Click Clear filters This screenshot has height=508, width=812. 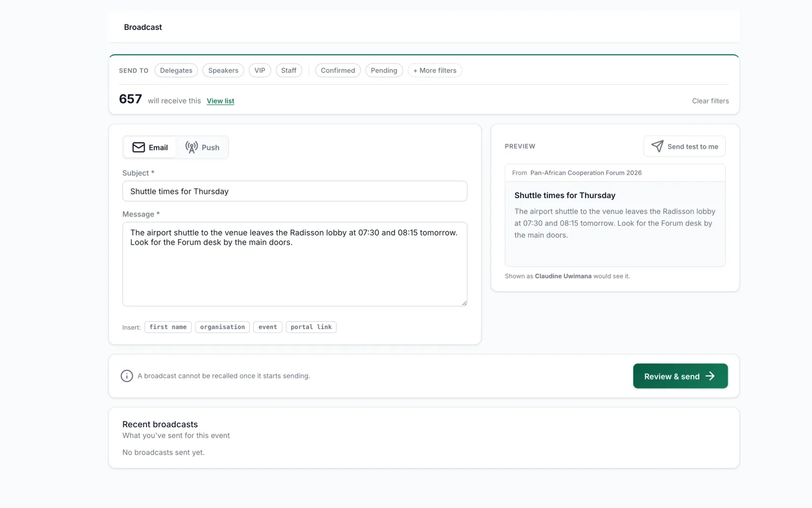coord(710,101)
